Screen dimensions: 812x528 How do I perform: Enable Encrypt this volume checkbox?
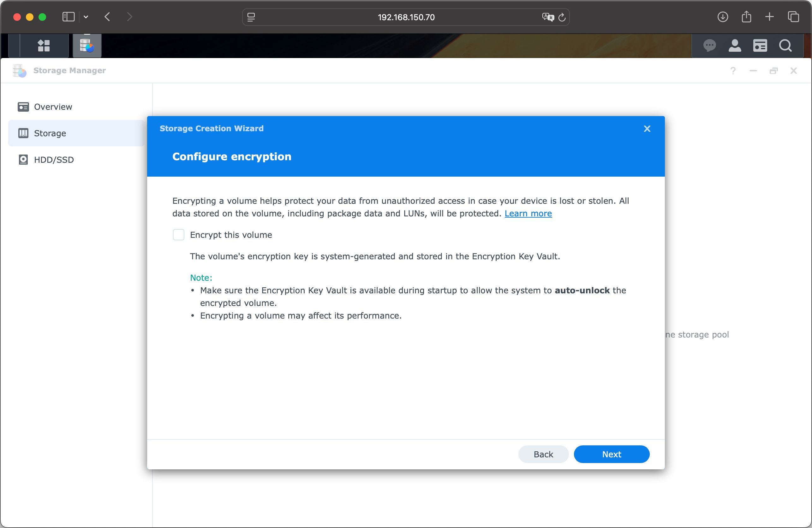[178, 235]
